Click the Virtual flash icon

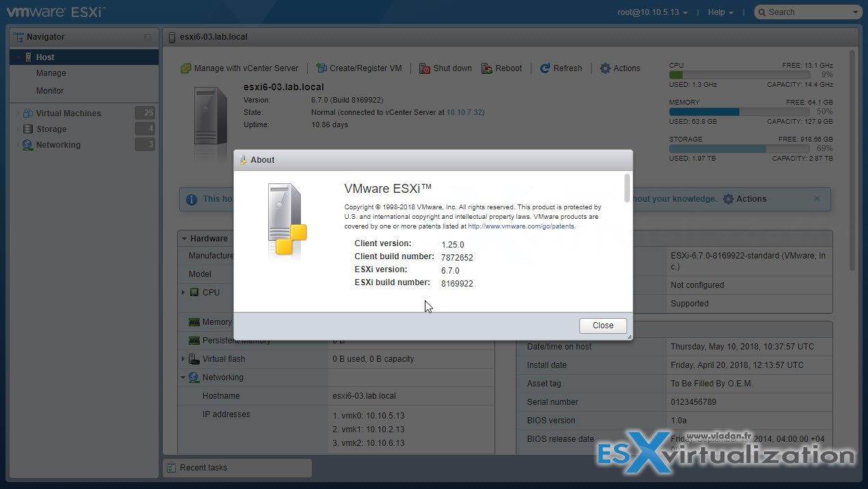194,359
